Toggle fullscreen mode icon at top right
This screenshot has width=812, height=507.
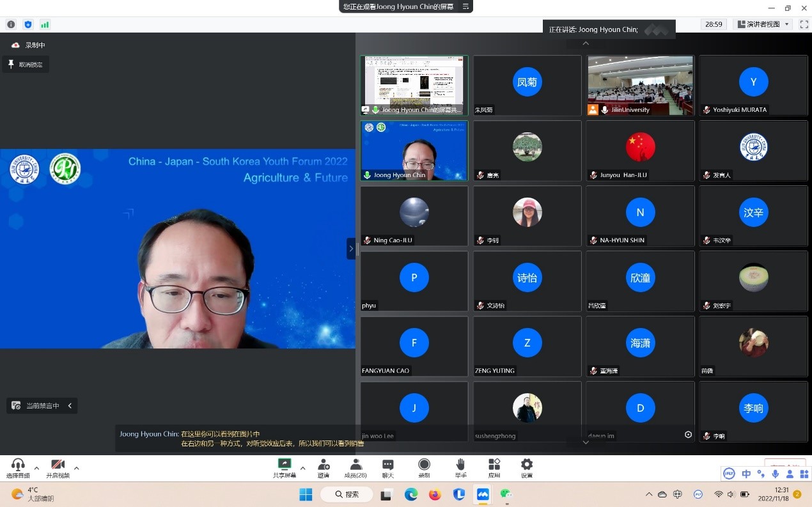click(x=802, y=24)
